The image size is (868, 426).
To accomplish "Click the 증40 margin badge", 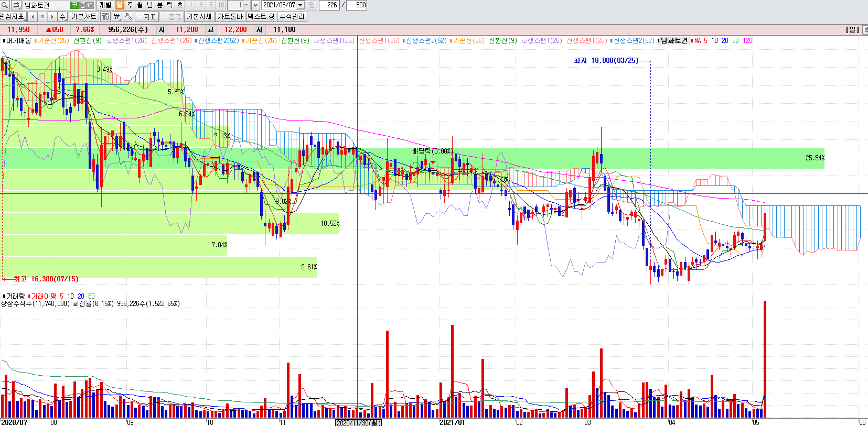I will 86,5.
